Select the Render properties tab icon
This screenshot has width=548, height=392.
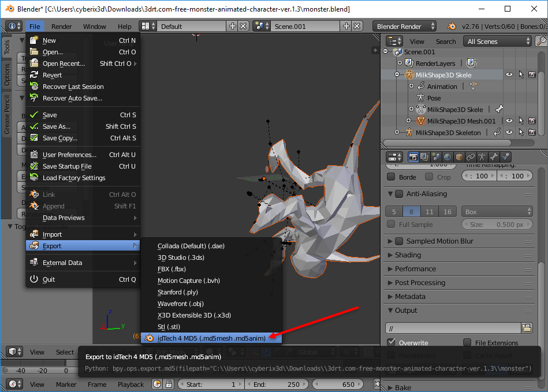413,157
